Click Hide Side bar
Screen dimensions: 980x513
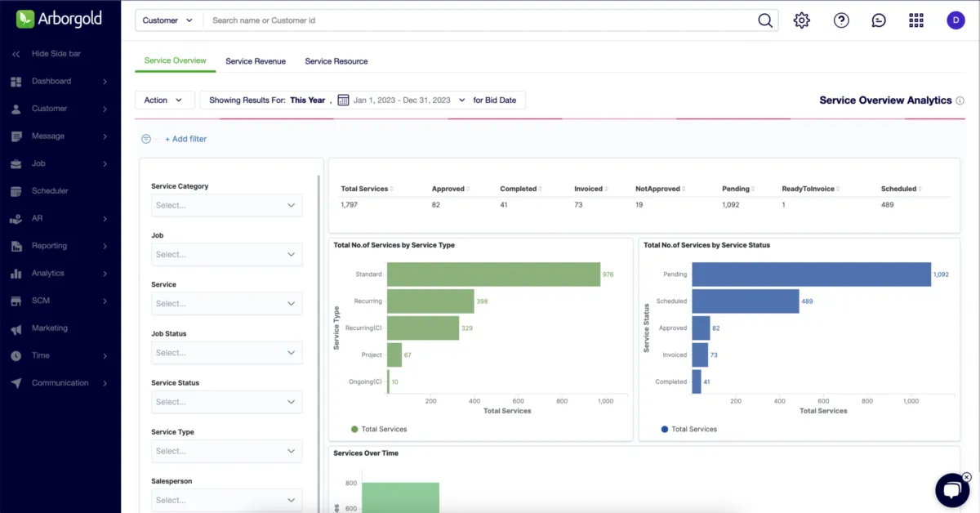[x=56, y=54]
